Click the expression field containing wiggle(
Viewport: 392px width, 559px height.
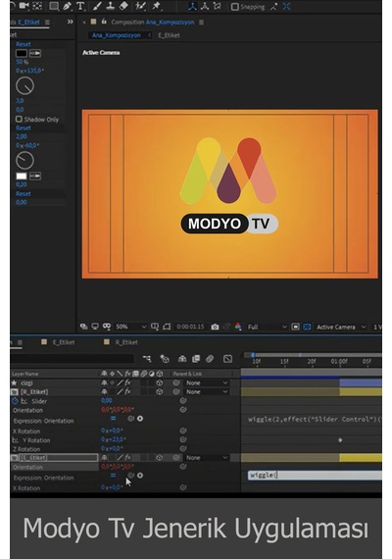pos(315,475)
